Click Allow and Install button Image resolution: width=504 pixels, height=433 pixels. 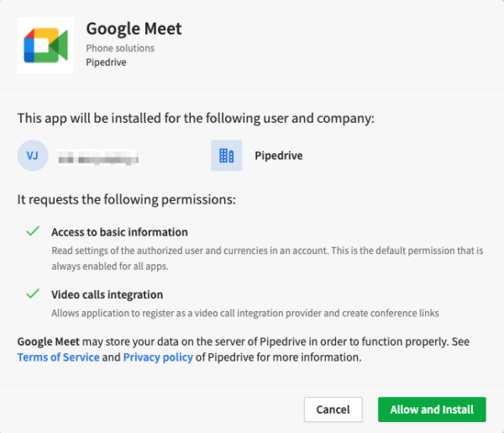pyautogui.click(x=432, y=409)
